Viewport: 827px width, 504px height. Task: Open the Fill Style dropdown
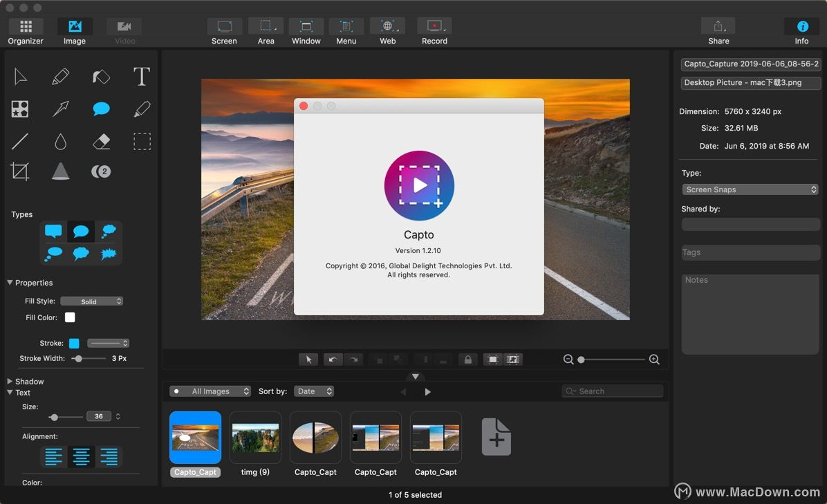click(x=91, y=301)
